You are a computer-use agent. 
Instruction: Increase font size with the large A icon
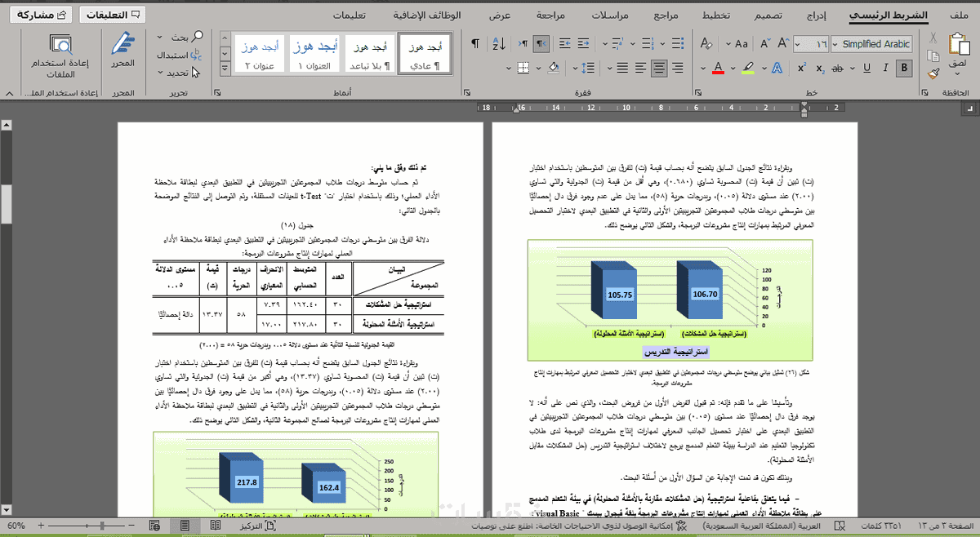click(x=783, y=43)
